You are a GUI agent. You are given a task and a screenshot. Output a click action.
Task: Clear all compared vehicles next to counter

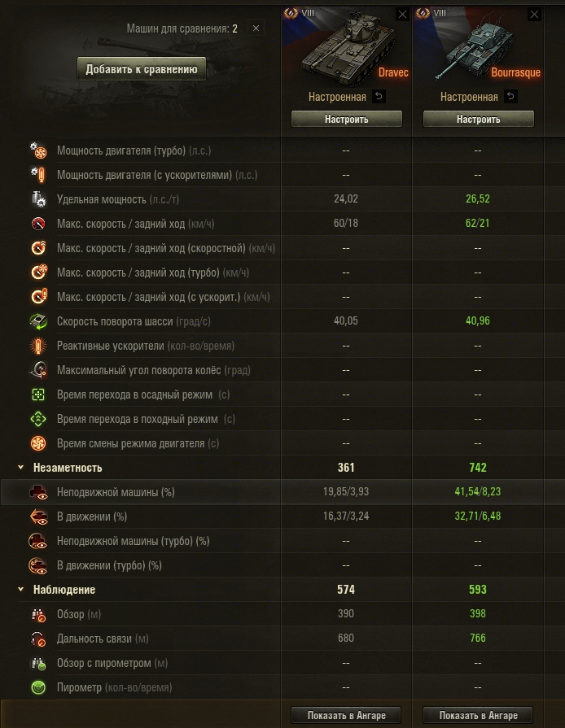[256, 28]
